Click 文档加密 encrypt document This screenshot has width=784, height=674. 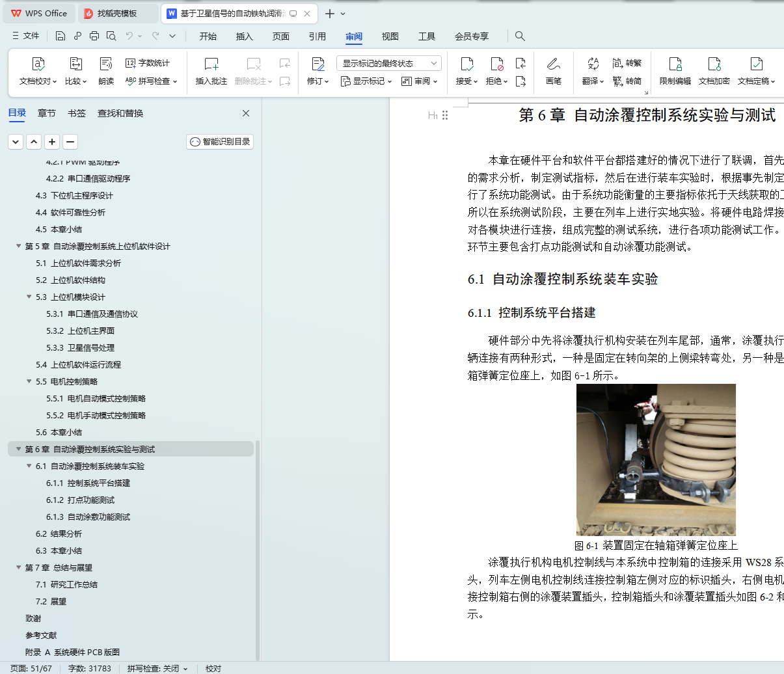pos(714,71)
